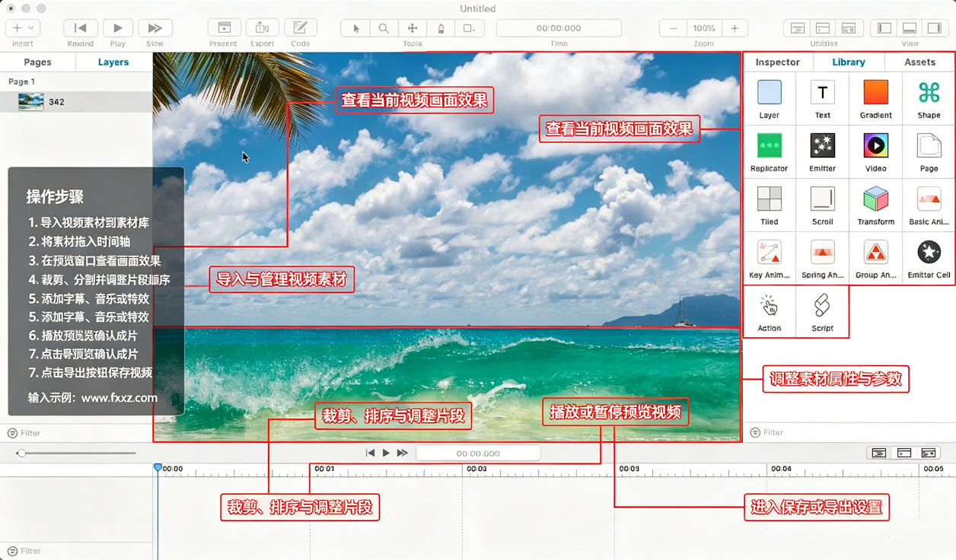Click the zoom out minus button
The width and height of the screenshot is (956, 560).
click(x=673, y=28)
